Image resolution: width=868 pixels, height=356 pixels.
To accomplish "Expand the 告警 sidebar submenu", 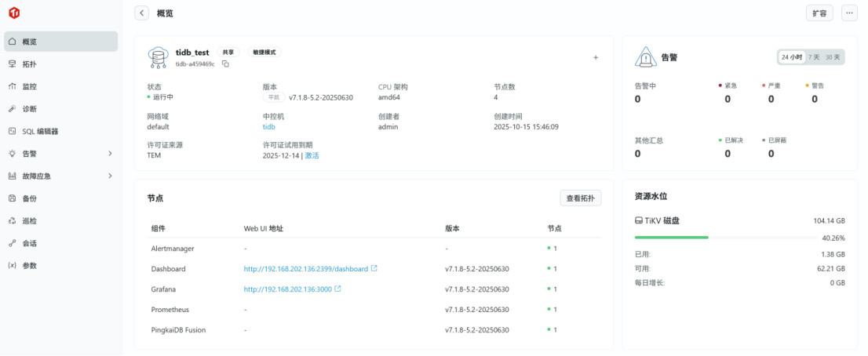I will (110, 154).
